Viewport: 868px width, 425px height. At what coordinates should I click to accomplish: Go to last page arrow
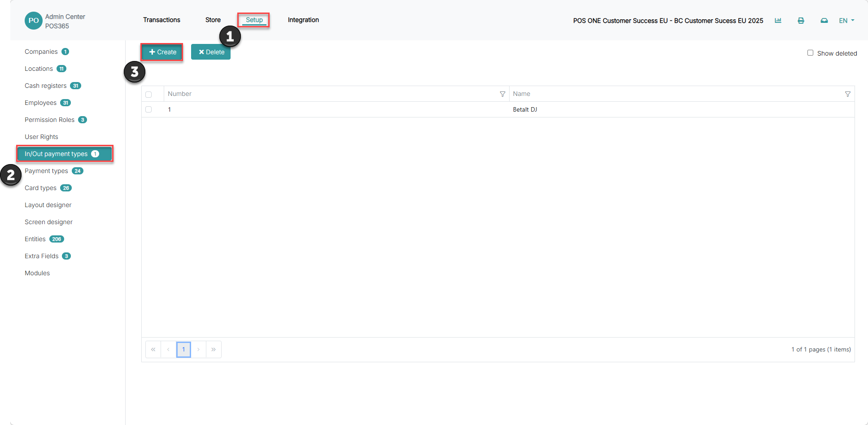(214, 349)
